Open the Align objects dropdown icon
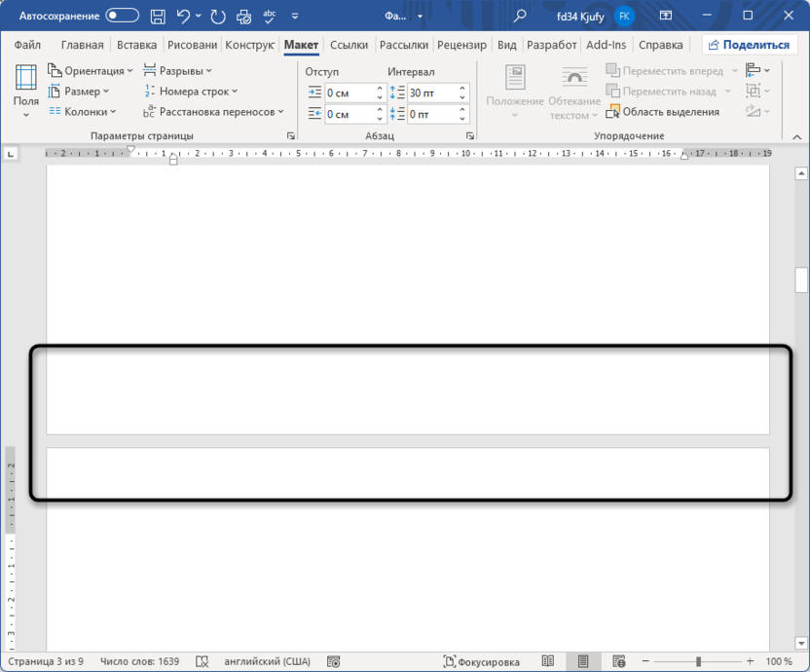This screenshot has width=810, height=672. click(x=757, y=70)
